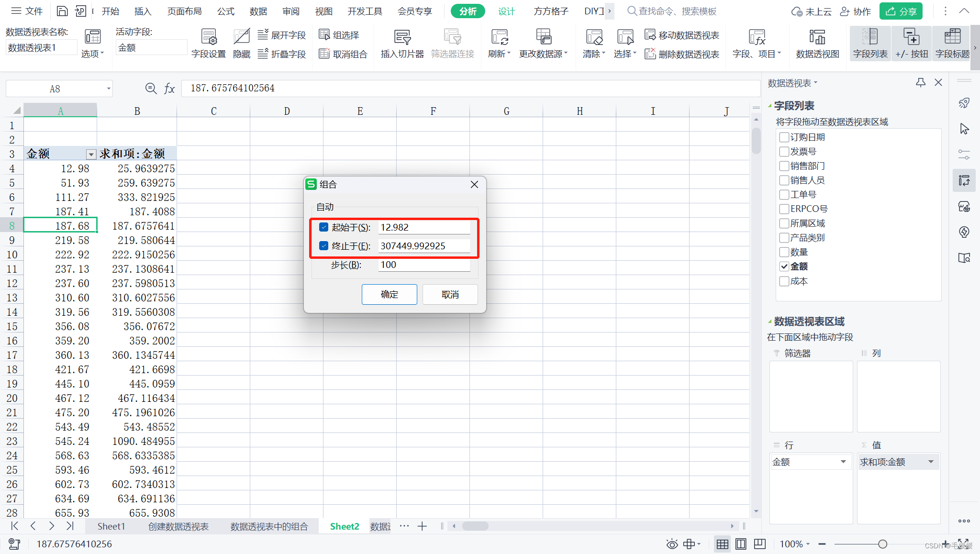
Task: Click Expand Field (展开字段)
Action: [281, 35]
